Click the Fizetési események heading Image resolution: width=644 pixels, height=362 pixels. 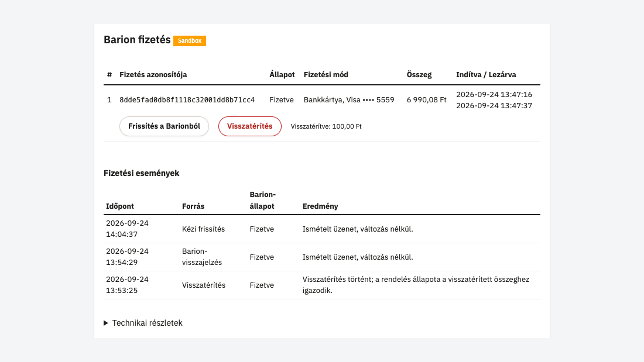tap(141, 173)
